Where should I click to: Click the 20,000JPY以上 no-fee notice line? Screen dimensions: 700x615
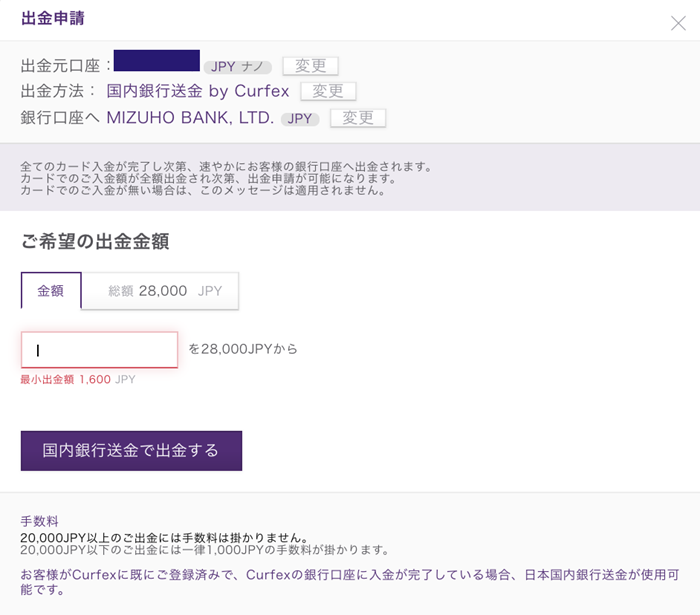pos(164,537)
